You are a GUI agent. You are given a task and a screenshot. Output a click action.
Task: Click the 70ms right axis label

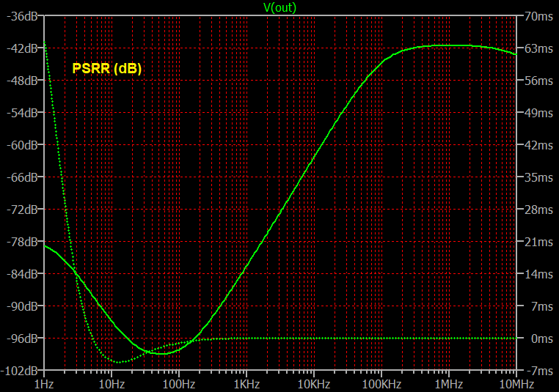(538, 16)
